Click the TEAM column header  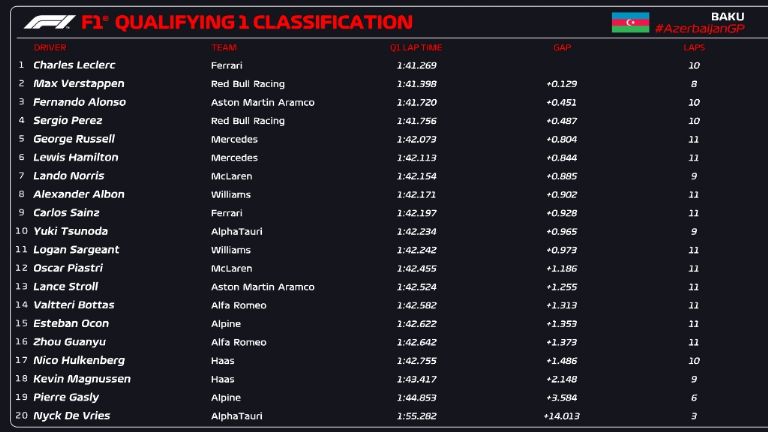click(x=223, y=47)
